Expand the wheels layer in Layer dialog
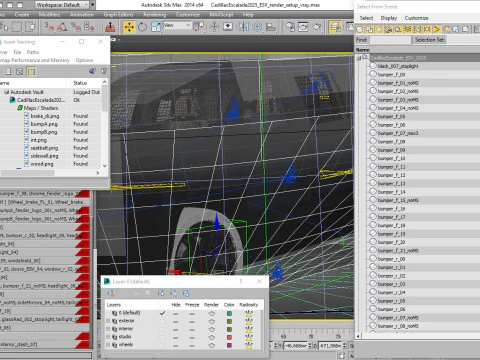The image size is (480, 360). [x=108, y=345]
